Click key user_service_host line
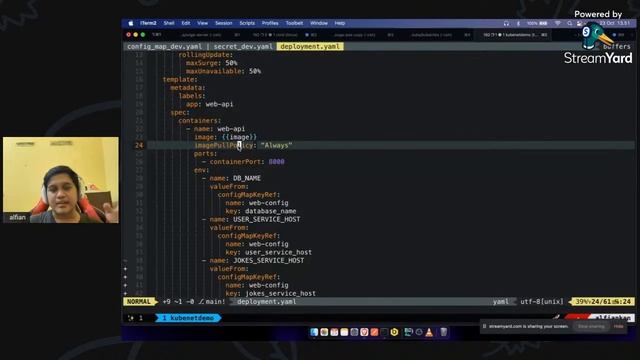 269,252
